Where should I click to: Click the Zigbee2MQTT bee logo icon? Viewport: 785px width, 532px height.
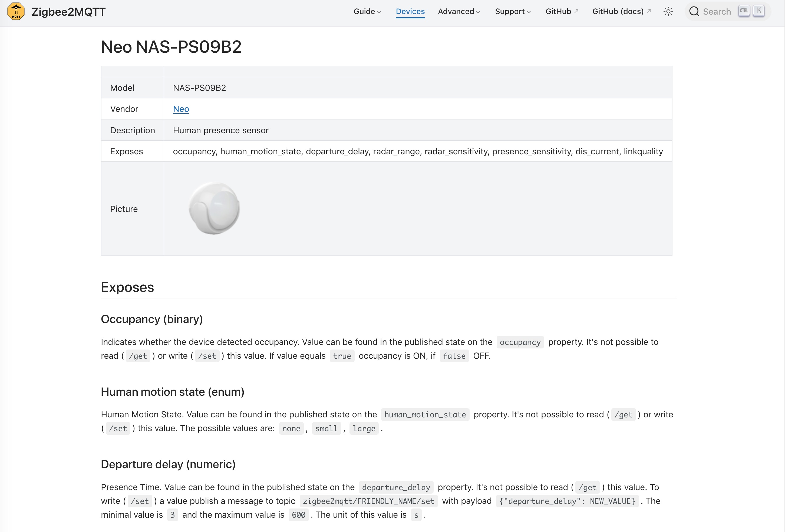(x=16, y=11)
